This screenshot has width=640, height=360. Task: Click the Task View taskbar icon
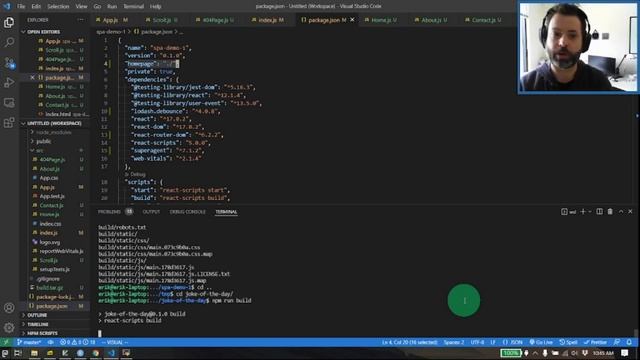(18, 353)
